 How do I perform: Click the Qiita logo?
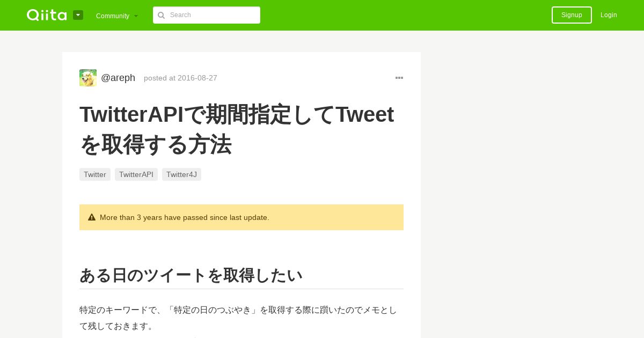pyautogui.click(x=47, y=15)
